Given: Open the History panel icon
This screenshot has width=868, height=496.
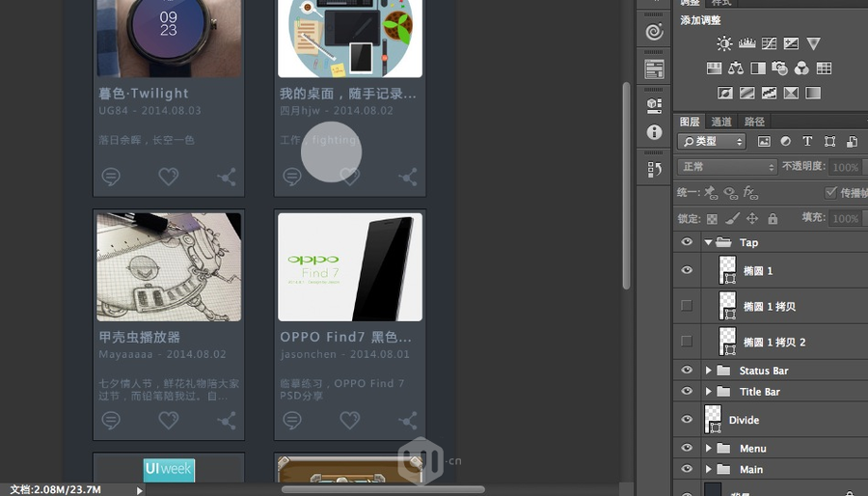Looking at the screenshot, I should coord(654,170).
